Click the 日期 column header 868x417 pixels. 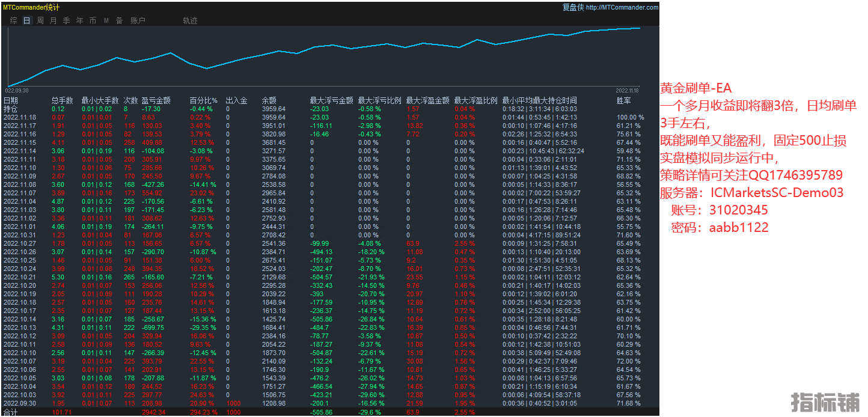(11, 101)
